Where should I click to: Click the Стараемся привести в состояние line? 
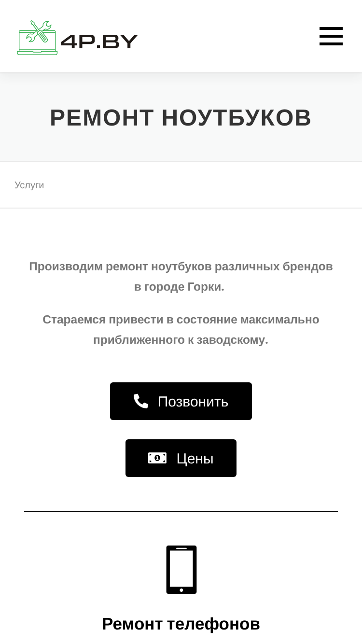tap(181, 320)
